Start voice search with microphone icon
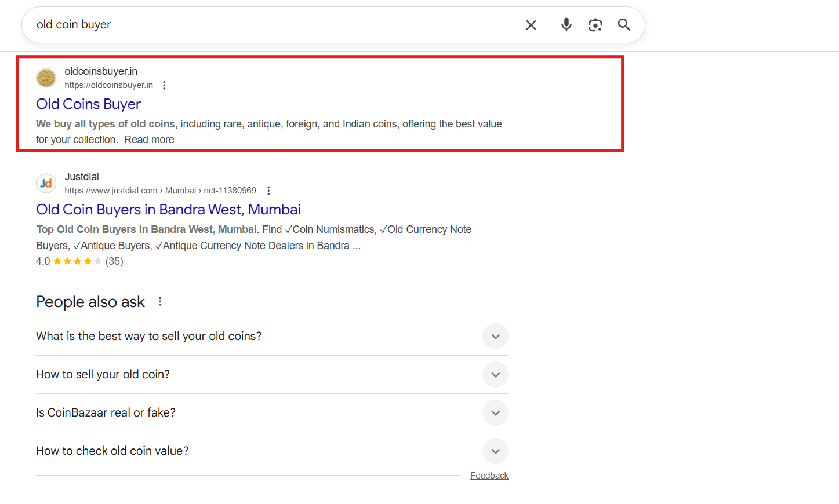Screen dimensions: 839x504 click(x=566, y=25)
